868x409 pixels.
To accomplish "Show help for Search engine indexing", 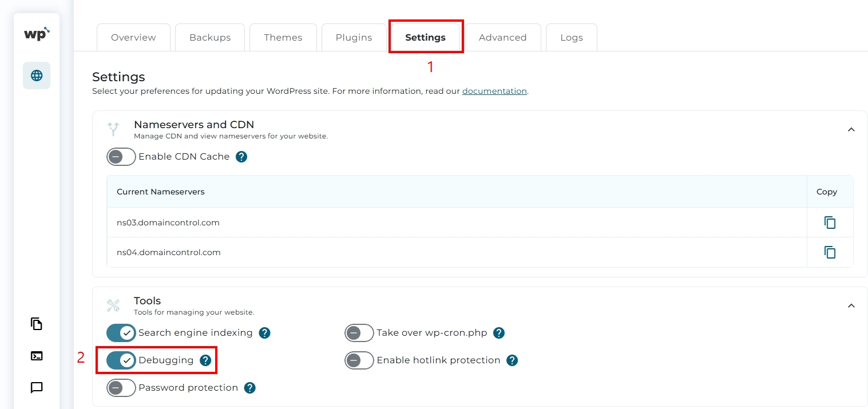I will [x=264, y=333].
